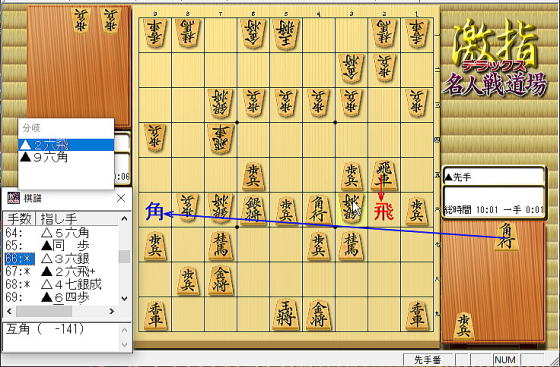560x367 pixels.
Task: Select move 64 △5六角 in list
Action: 61,233
